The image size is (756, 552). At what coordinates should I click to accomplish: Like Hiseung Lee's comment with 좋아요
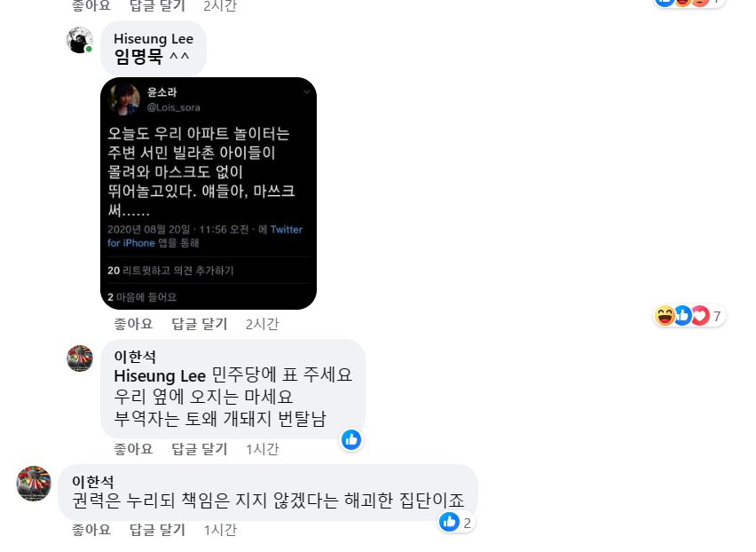[133, 324]
